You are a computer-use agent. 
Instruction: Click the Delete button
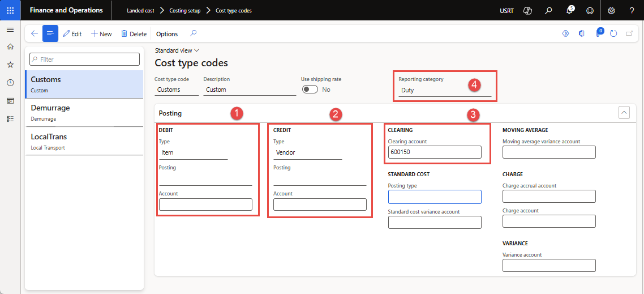(x=134, y=34)
